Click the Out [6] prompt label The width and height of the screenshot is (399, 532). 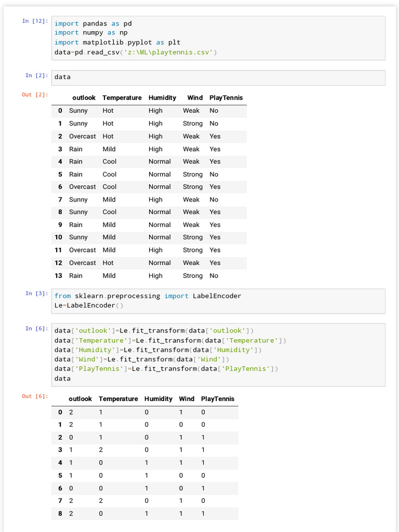(35, 396)
